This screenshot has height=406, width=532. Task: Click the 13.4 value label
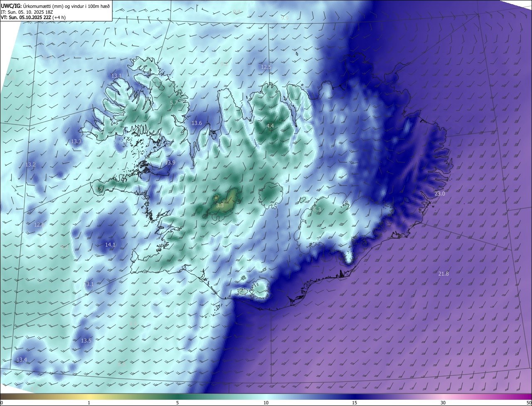[x=22, y=360]
